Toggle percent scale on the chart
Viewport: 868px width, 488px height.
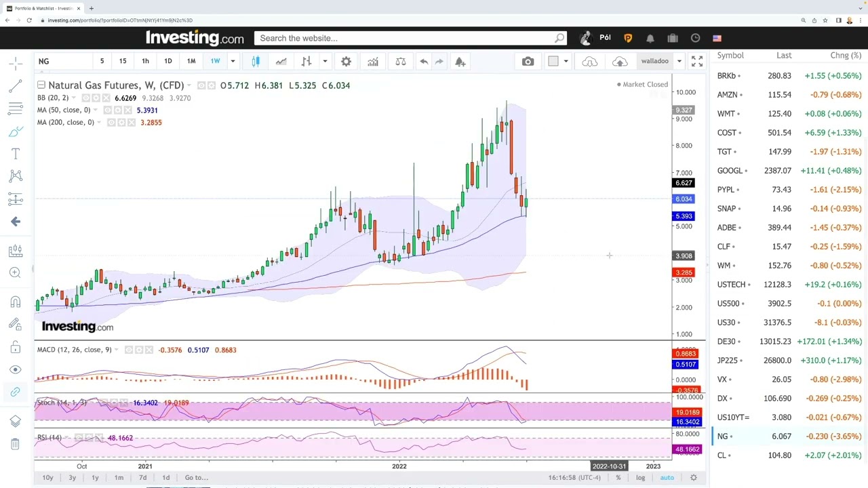point(618,478)
